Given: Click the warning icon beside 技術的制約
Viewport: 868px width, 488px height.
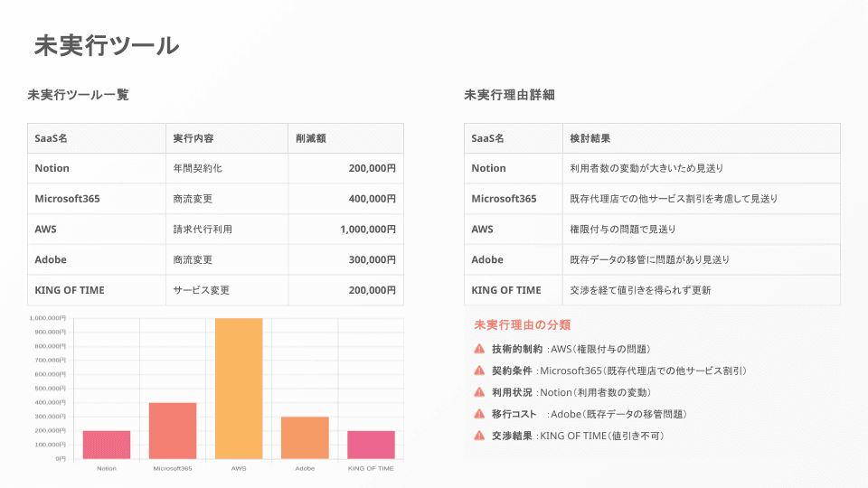Looking at the screenshot, I should pyautogui.click(x=479, y=349).
